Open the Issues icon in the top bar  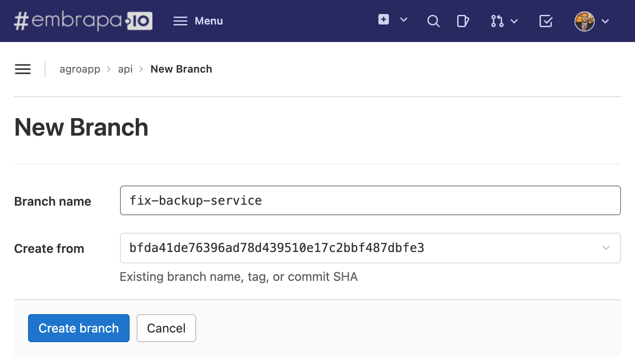463,21
